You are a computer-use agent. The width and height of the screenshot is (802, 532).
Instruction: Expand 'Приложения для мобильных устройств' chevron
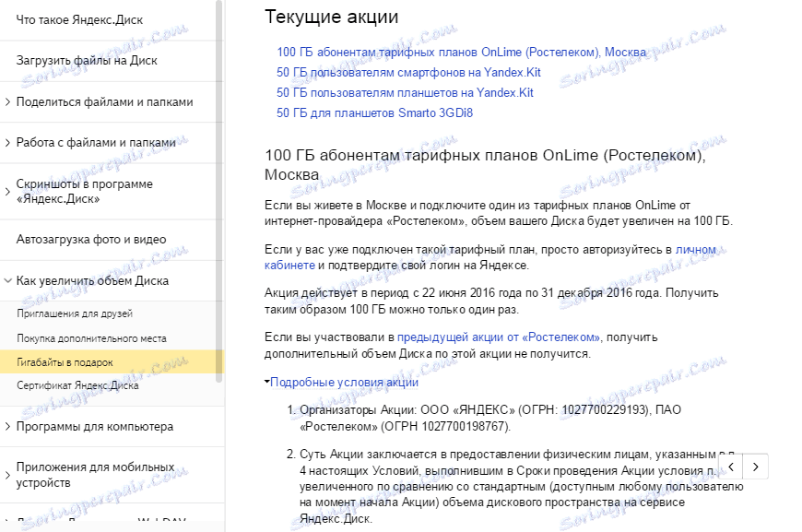point(7,475)
